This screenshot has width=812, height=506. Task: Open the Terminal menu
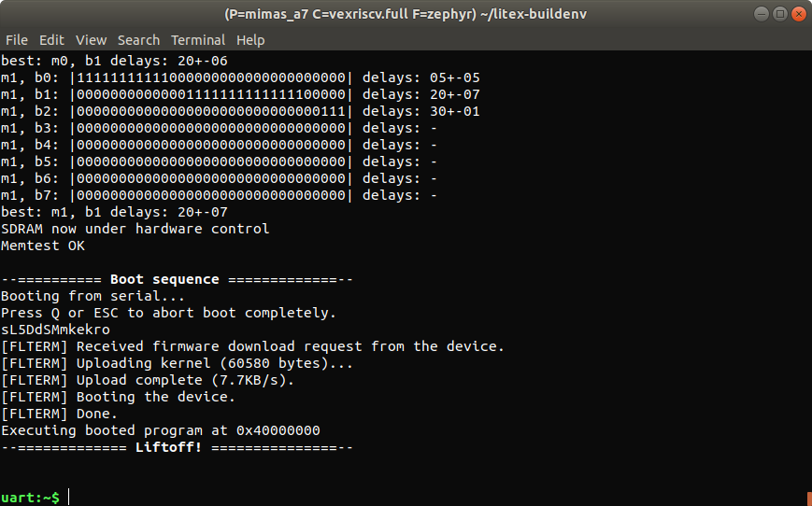(198, 40)
